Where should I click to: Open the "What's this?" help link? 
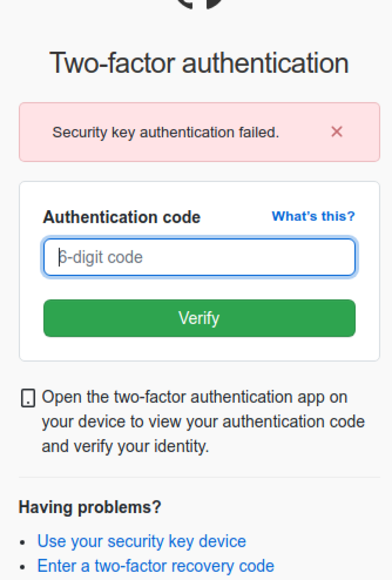coord(313,216)
